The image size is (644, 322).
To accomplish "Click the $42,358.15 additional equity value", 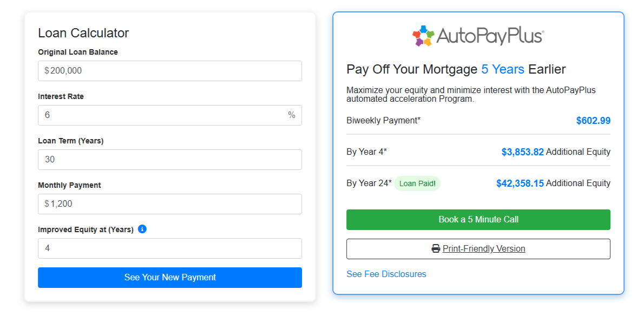I will (x=520, y=183).
